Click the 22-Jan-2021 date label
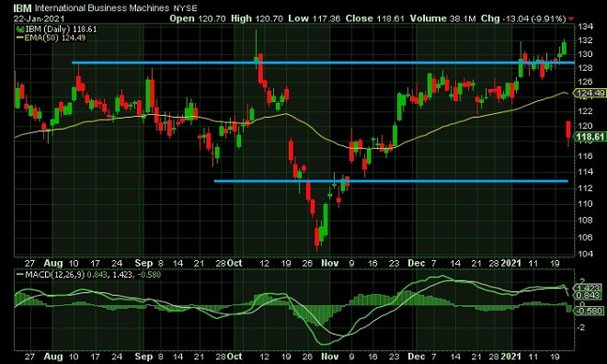Image resolution: width=607 pixels, height=364 pixels. [x=39, y=18]
